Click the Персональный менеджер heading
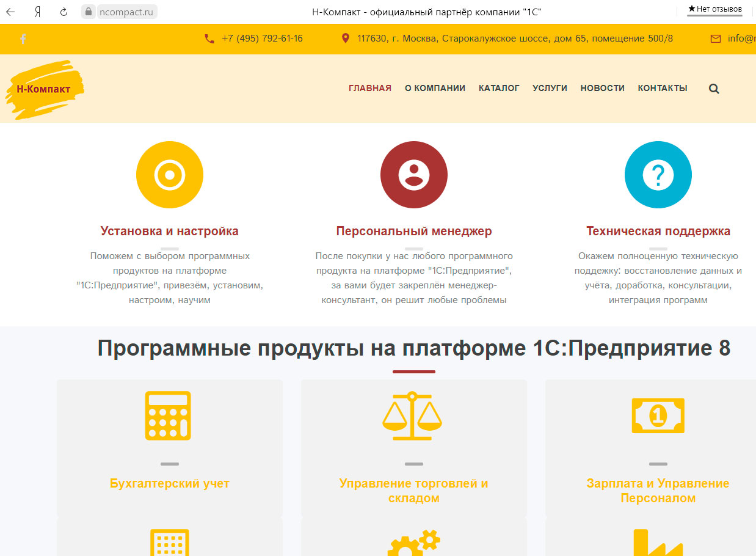 point(414,231)
